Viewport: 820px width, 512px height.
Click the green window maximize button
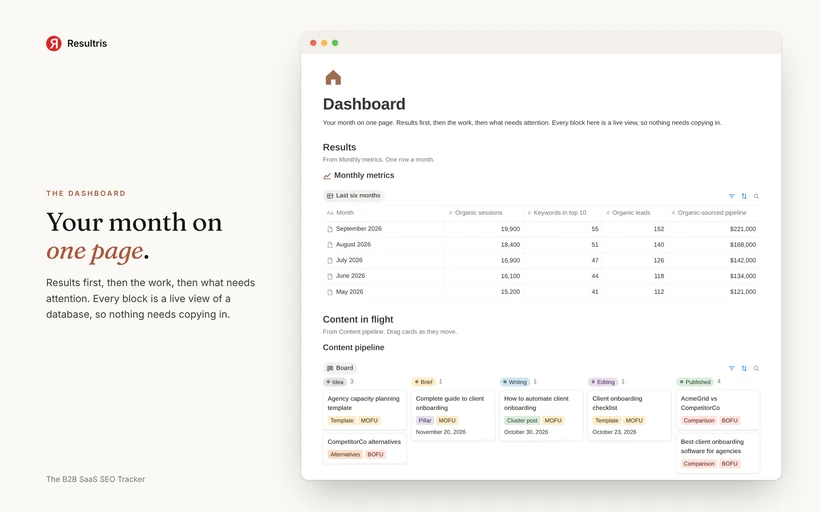click(x=335, y=43)
